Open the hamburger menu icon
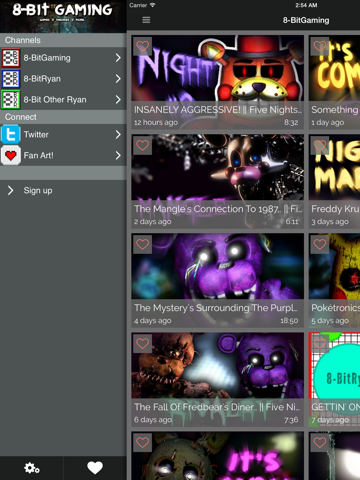 click(146, 20)
